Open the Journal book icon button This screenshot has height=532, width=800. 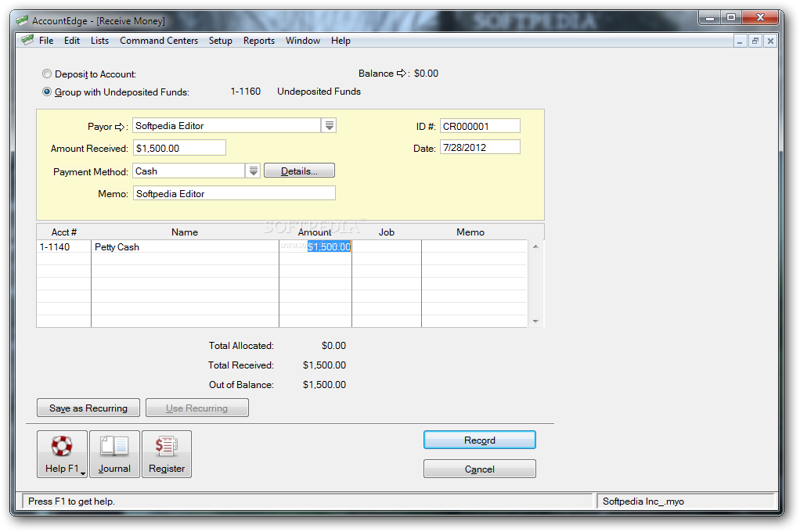click(114, 454)
